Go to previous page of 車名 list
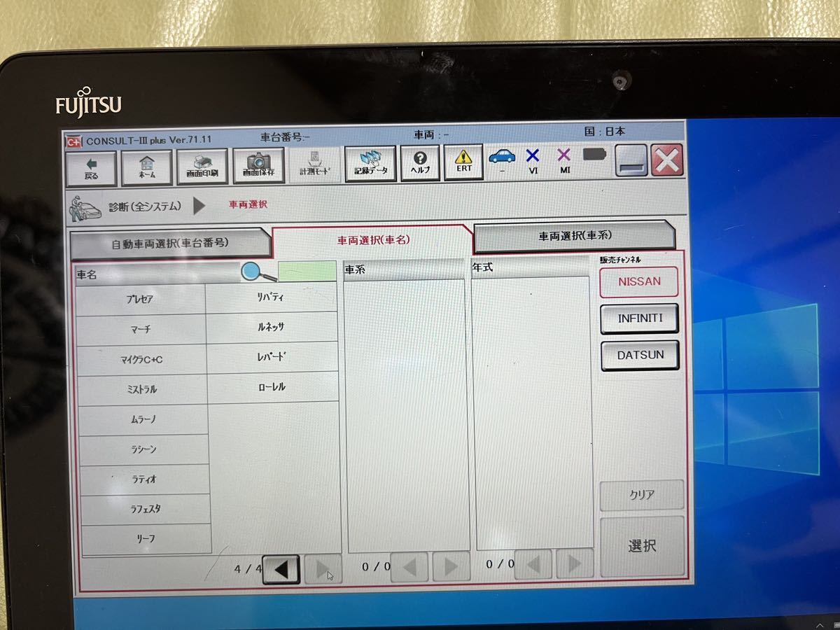Screen dimensions: 840x630 [x=281, y=569]
